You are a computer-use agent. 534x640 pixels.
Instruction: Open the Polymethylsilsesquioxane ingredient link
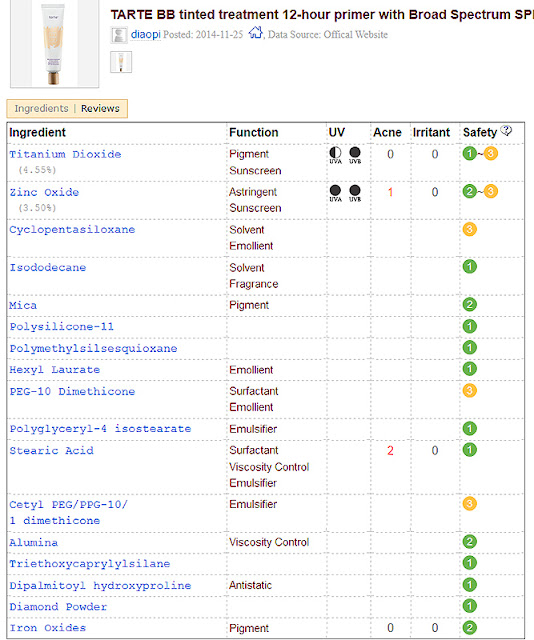coord(93,348)
